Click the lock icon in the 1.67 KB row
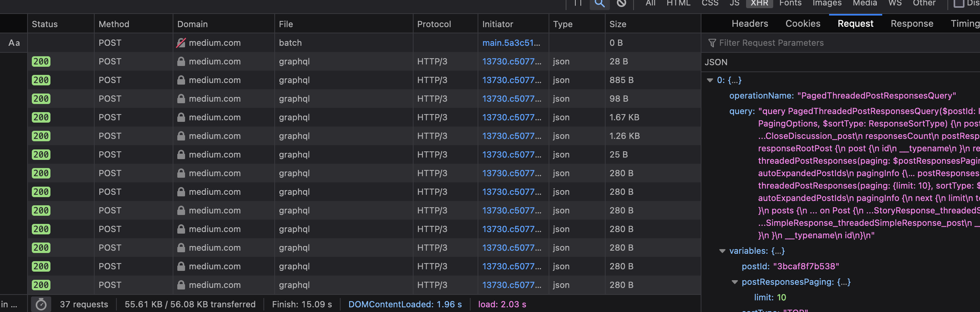This screenshot has width=980, height=312. click(x=181, y=117)
